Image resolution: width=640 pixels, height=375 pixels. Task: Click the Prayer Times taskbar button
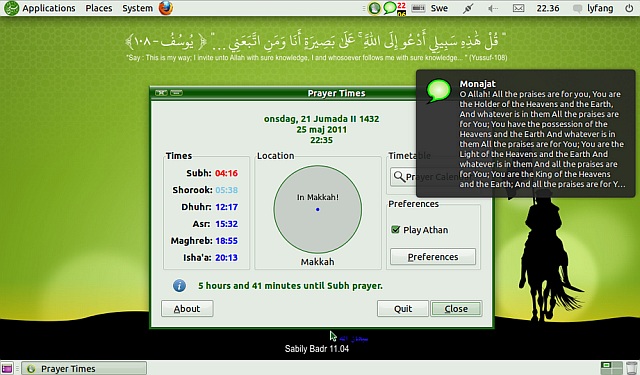(84, 368)
